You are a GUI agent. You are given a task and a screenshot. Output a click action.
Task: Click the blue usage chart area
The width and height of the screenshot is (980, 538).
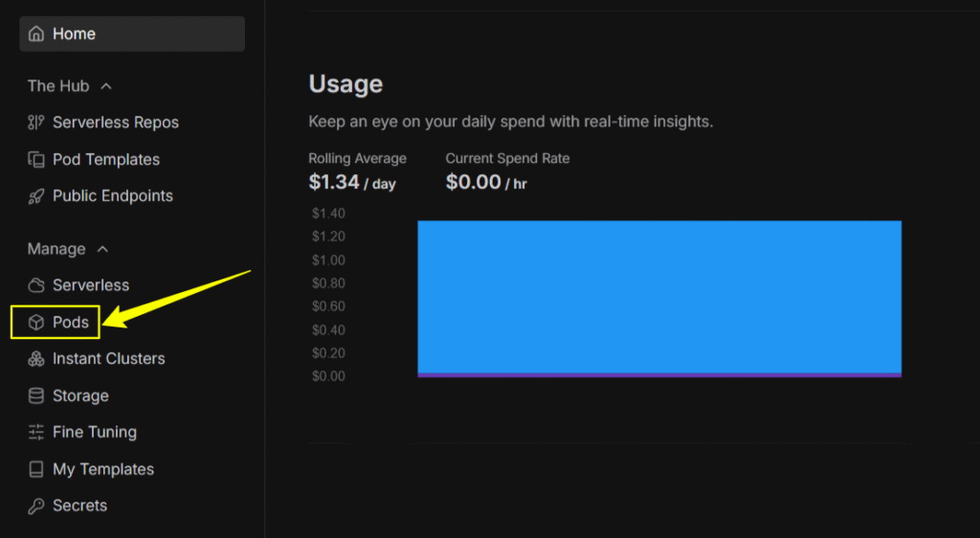pyautogui.click(x=659, y=295)
